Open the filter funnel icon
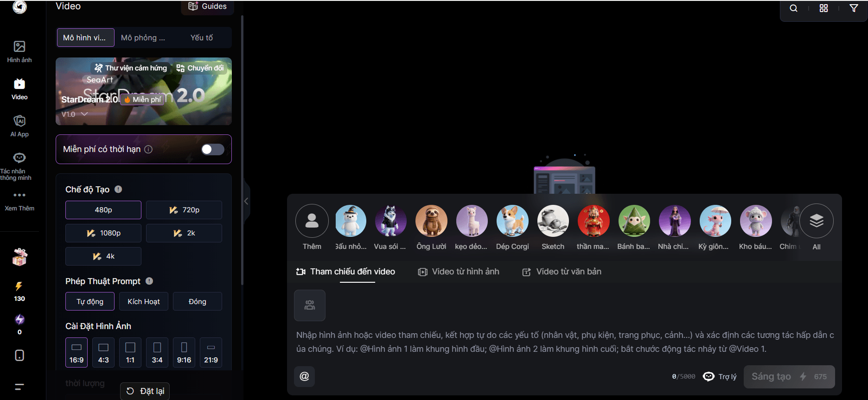The height and width of the screenshot is (400, 868). (x=854, y=8)
